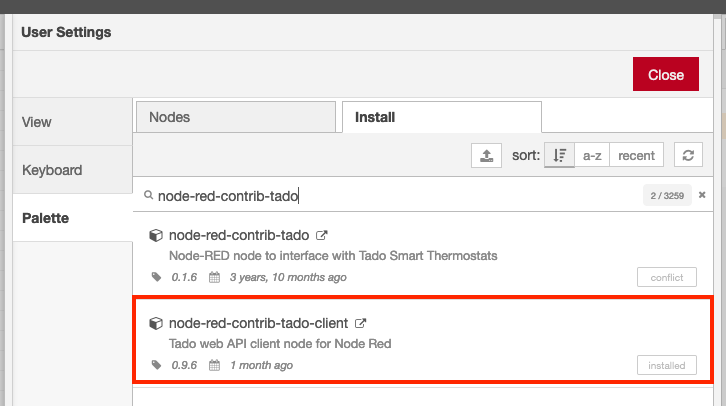Click into the module search input field
726x406 pixels.
click(x=390, y=196)
